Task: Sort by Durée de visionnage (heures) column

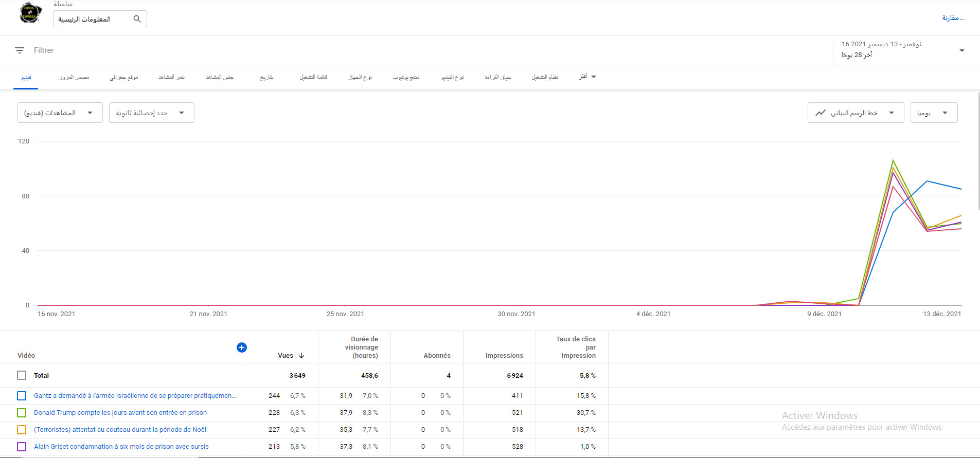Action: tap(362, 347)
